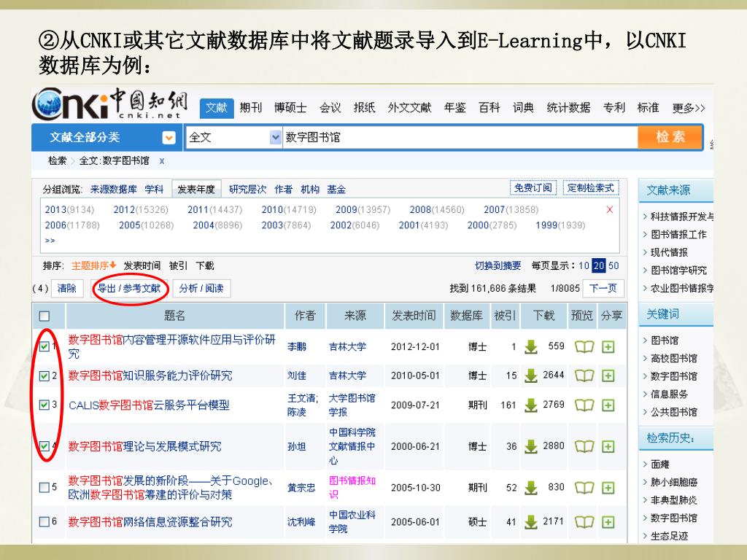Image resolution: width=747 pixels, height=560 pixels.
Task: Download the CALIS数字图书馆云服务平台模型 article
Action: tap(531, 405)
